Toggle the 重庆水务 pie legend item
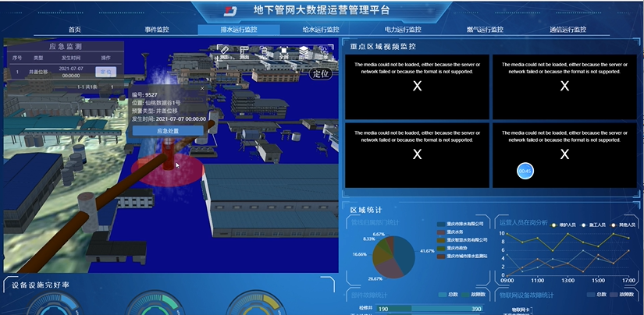 point(449,232)
